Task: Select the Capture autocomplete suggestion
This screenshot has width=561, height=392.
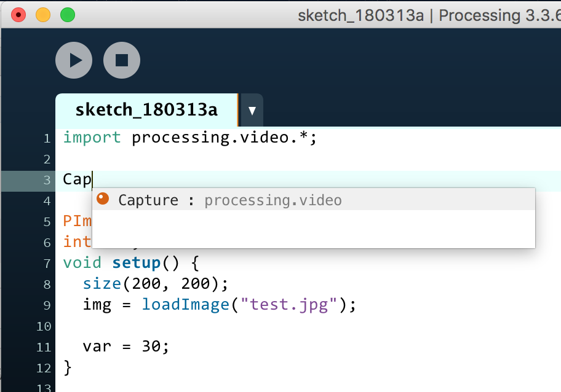Action: point(148,199)
